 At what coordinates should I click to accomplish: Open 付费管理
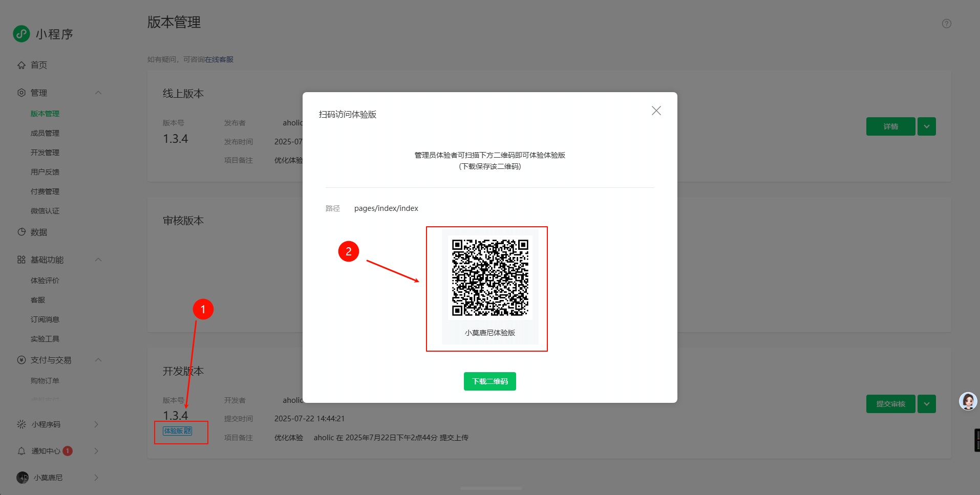[x=45, y=191]
